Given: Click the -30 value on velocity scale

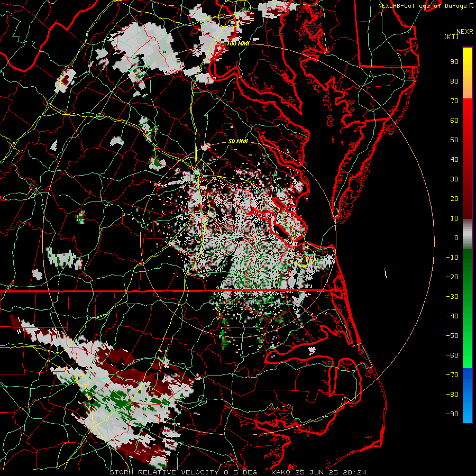Looking at the screenshot, I should [452, 297].
